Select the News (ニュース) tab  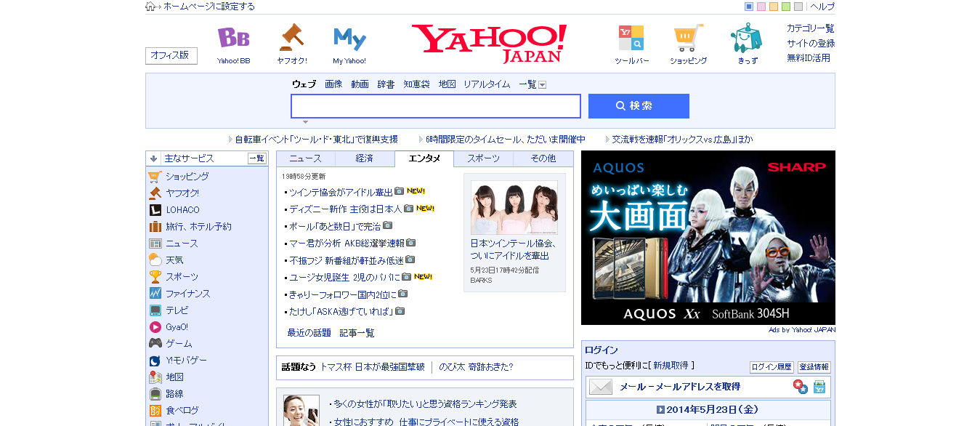[x=305, y=158]
